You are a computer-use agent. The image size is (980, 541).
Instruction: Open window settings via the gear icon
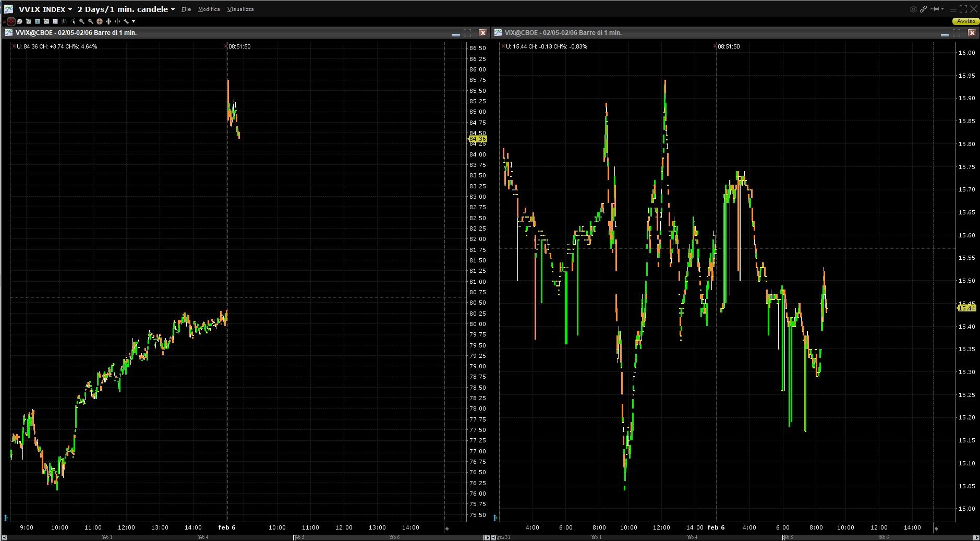coord(913,9)
